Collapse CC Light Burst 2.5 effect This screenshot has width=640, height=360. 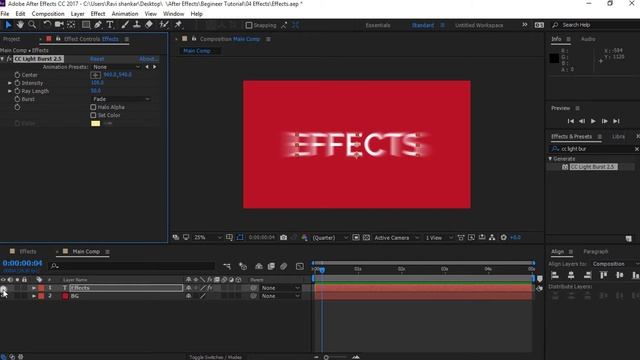(2, 59)
